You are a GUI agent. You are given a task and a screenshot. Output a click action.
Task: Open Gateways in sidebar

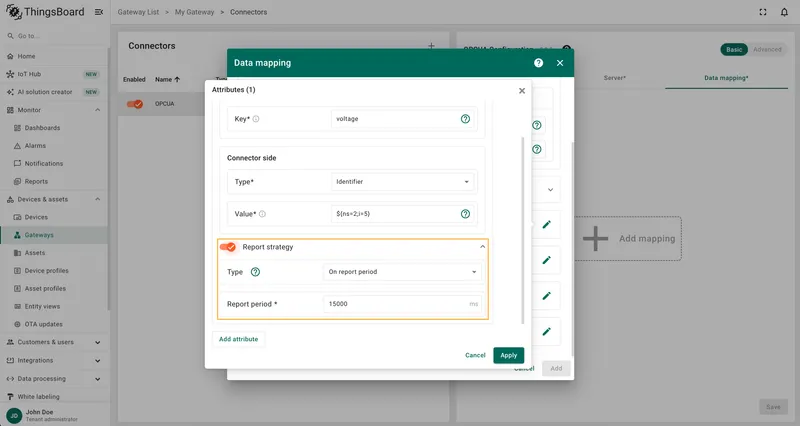click(x=54, y=235)
